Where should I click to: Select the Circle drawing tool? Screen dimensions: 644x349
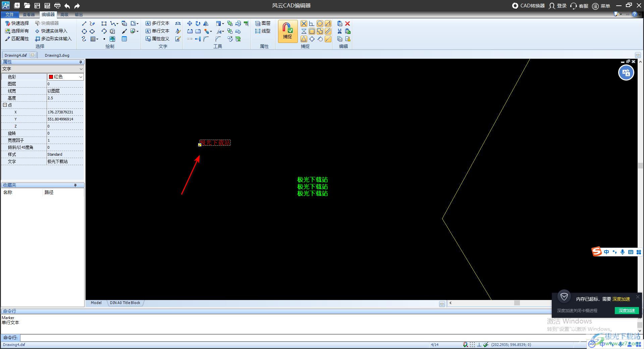(x=84, y=31)
